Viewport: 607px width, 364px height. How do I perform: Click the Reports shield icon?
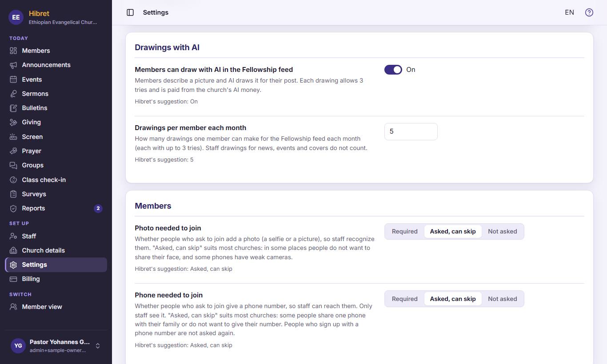point(13,208)
